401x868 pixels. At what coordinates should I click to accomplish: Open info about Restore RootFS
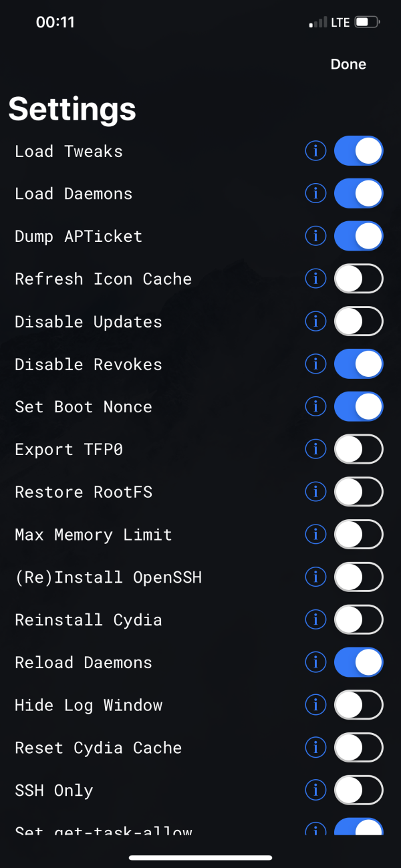coord(315,492)
